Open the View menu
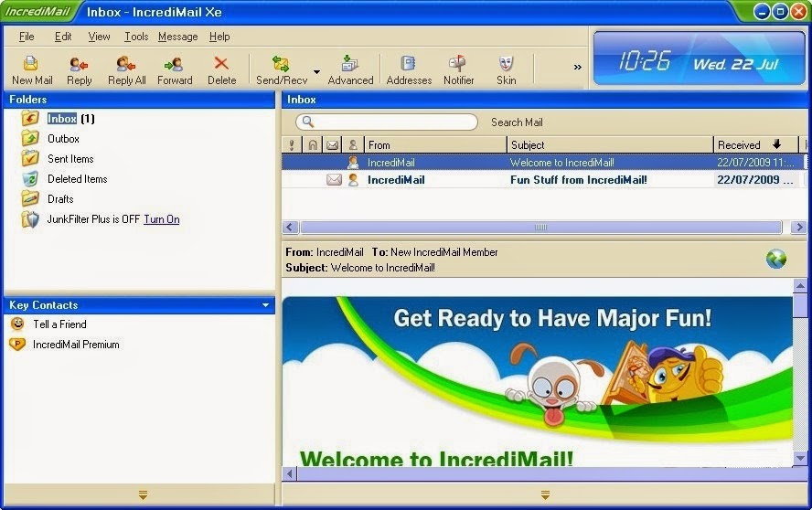Screen dimensions: 812x510 pos(99,37)
